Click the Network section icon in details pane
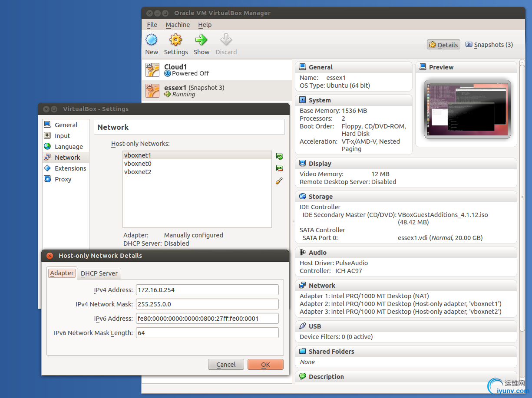The image size is (532, 398). pos(303,286)
